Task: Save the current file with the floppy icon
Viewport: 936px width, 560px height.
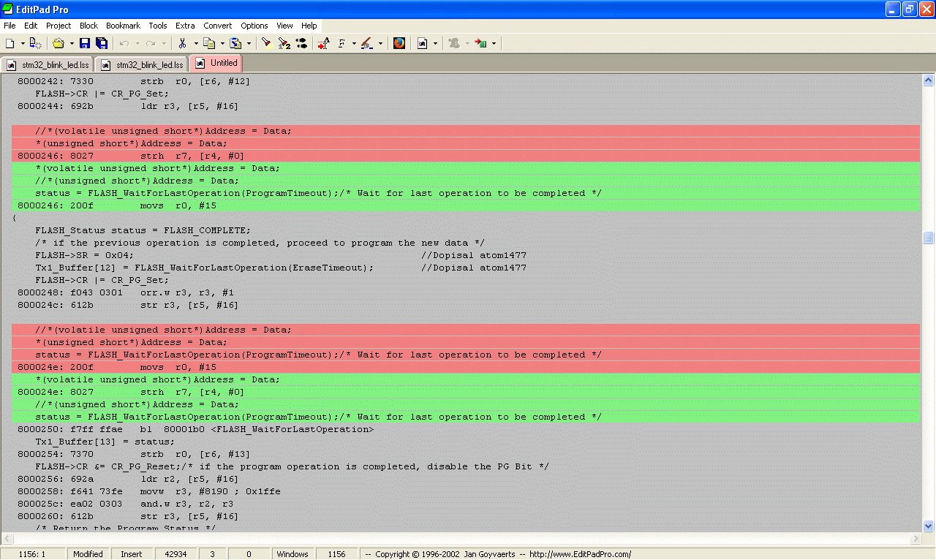Action: point(85,44)
